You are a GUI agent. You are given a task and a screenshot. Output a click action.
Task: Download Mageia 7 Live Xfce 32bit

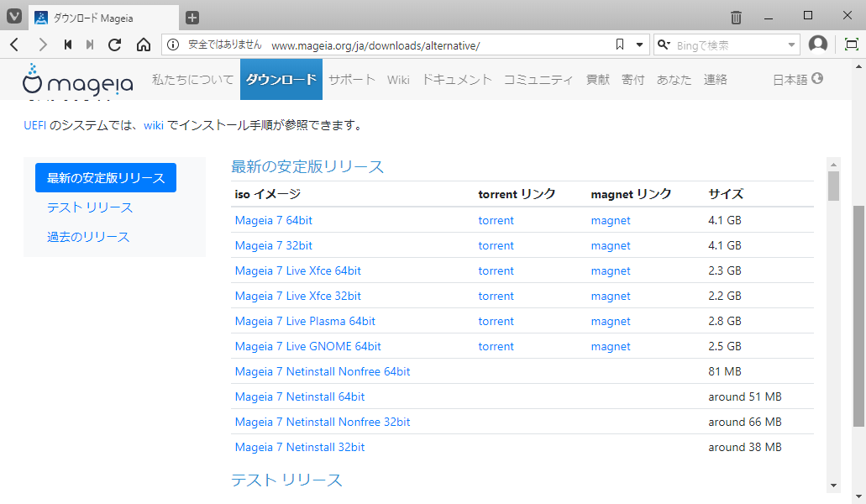click(x=297, y=296)
